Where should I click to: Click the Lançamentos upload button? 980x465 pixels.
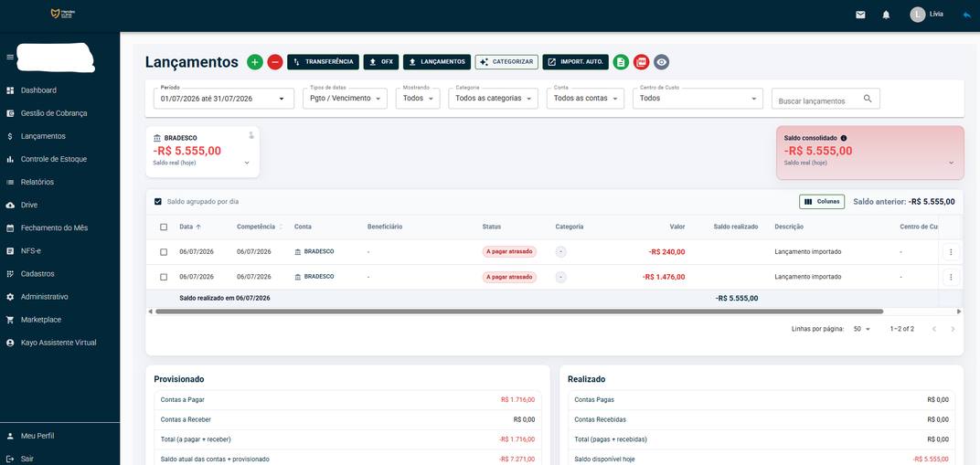(437, 62)
